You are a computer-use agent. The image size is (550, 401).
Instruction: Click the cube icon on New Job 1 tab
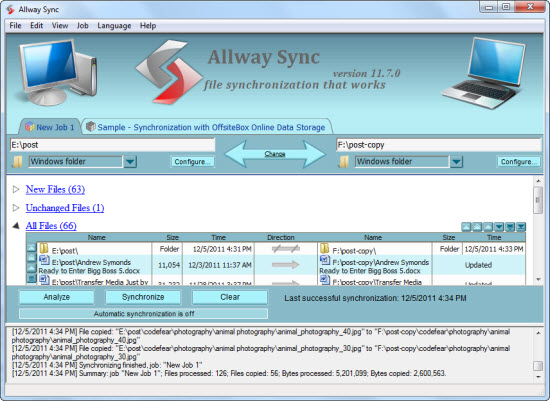pos(30,127)
